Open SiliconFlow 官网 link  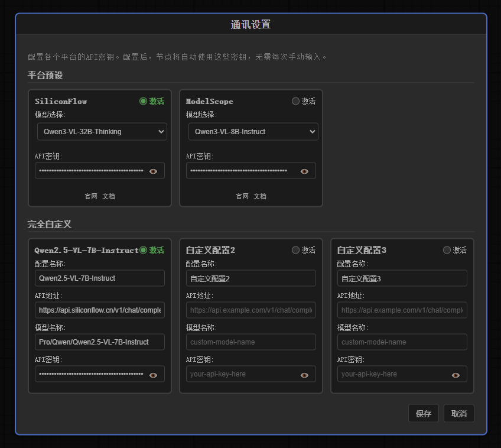coord(91,196)
